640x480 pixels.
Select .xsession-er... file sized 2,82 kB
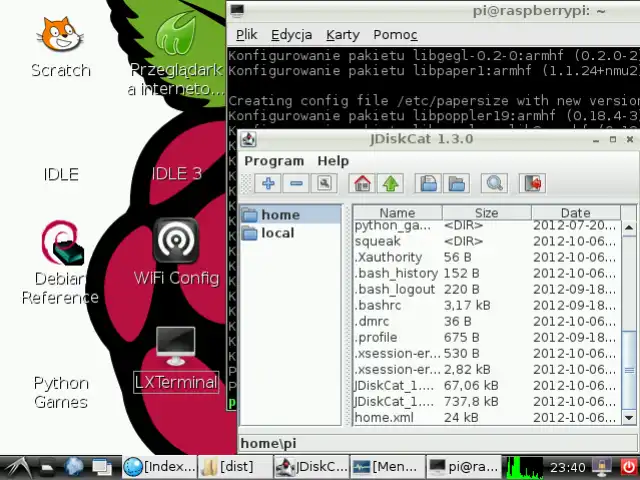(487, 369)
